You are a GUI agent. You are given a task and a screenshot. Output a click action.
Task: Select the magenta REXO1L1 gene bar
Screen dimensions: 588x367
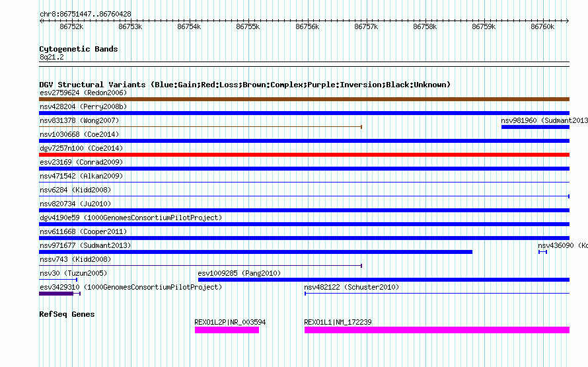coord(437,330)
